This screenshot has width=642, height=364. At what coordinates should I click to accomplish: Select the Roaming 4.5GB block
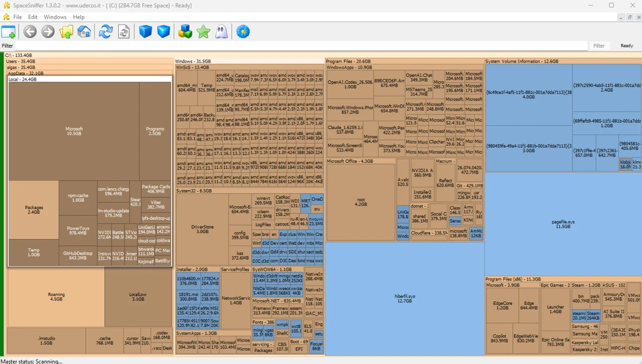pos(56,297)
